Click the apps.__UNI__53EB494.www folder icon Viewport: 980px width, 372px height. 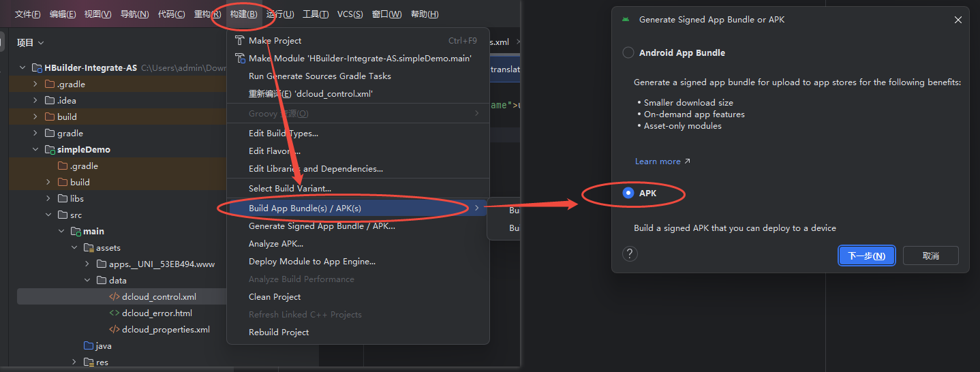[102, 264]
